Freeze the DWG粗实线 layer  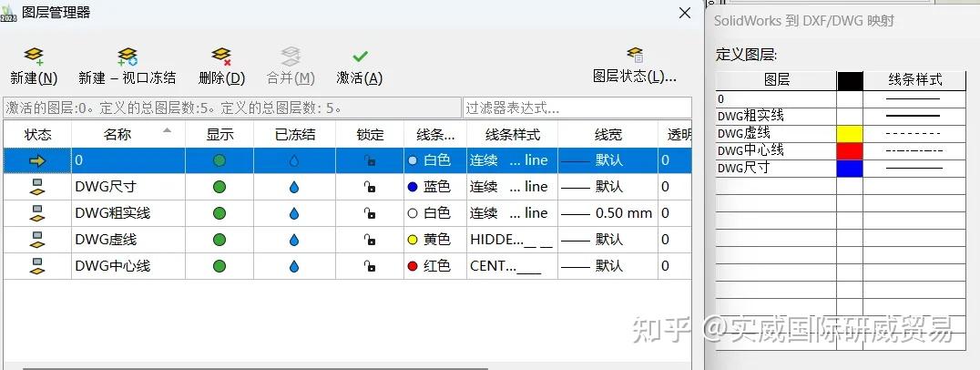[294, 213]
